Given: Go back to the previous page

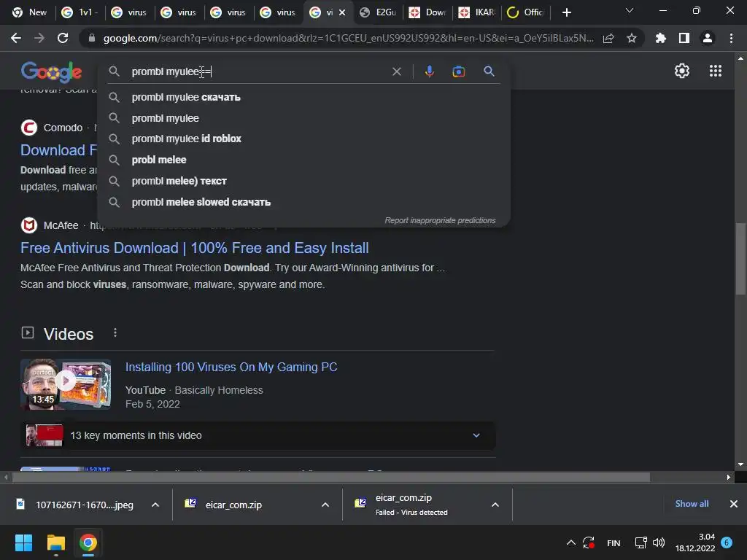Looking at the screenshot, I should point(16,38).
